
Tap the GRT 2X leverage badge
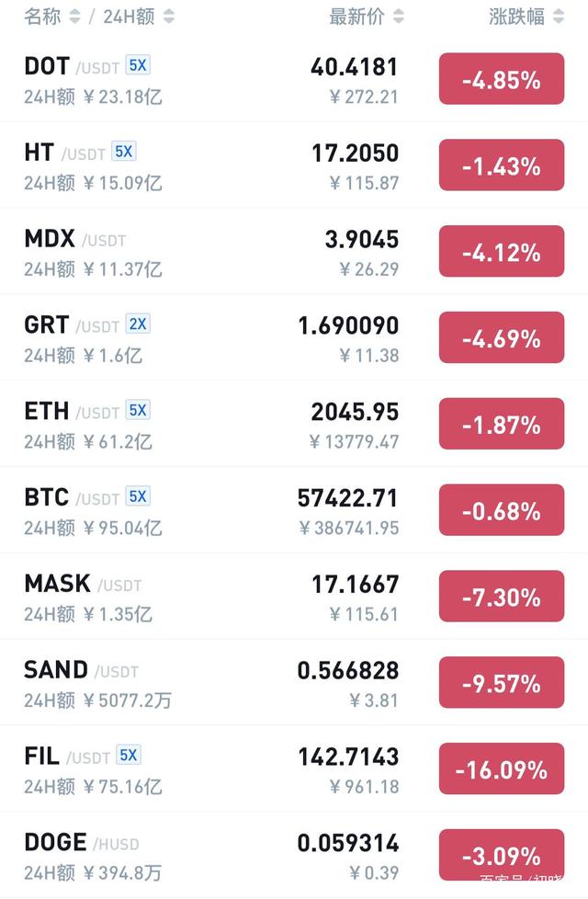[x=138, y=324]
